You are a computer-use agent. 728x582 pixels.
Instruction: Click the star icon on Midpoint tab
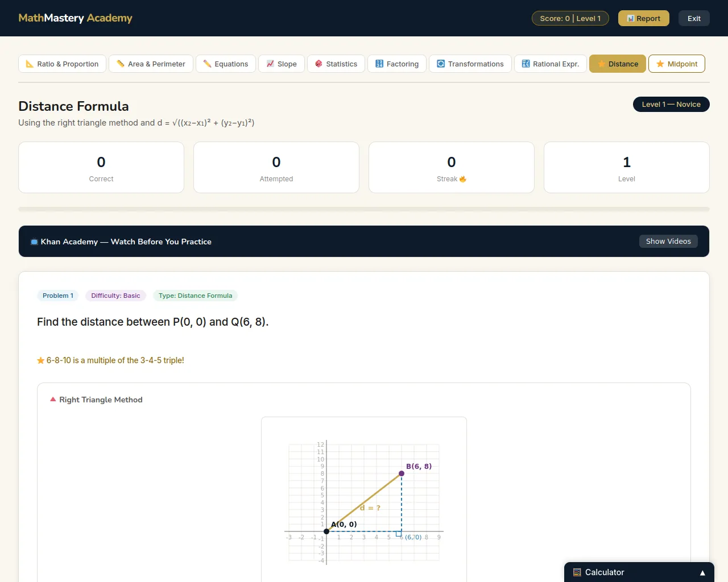pos(660,64)
